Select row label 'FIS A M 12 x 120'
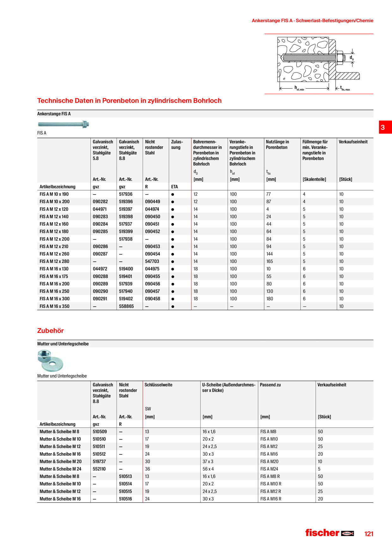The height and width of the screenshot is (555, 392). tap(54, 209)
